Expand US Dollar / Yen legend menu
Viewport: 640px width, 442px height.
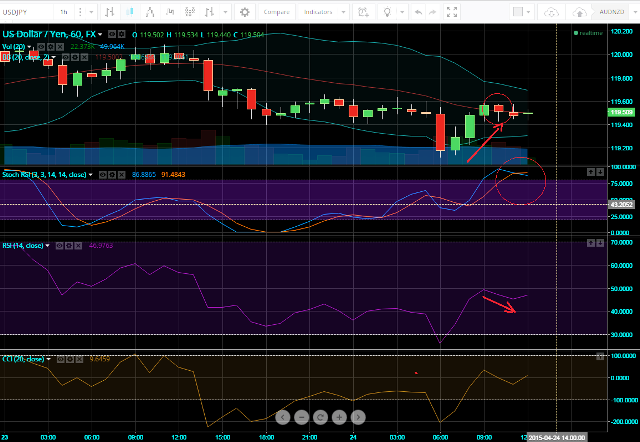click(x=100, y=34)
